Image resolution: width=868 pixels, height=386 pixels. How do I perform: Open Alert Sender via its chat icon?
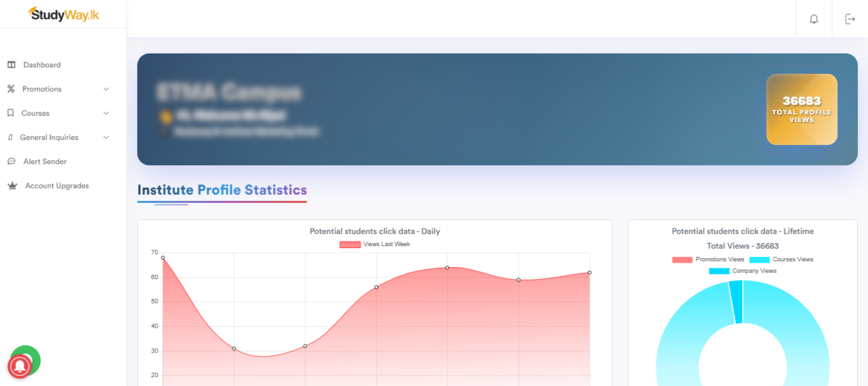pos(11,161)
